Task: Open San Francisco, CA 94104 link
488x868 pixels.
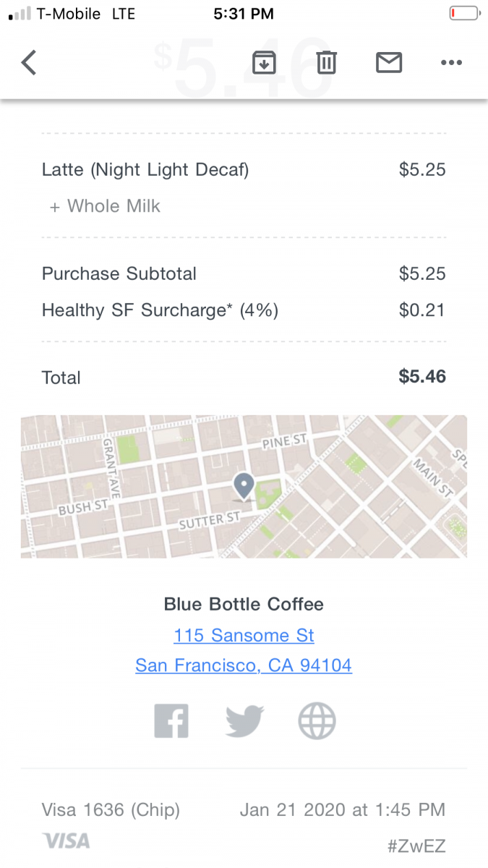Action: 244,665
